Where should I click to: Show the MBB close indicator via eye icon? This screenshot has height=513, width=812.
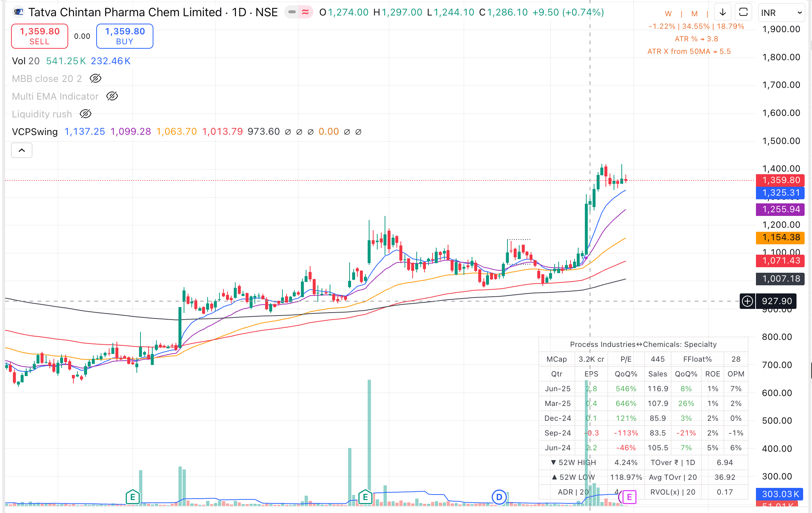coord(96,78)
